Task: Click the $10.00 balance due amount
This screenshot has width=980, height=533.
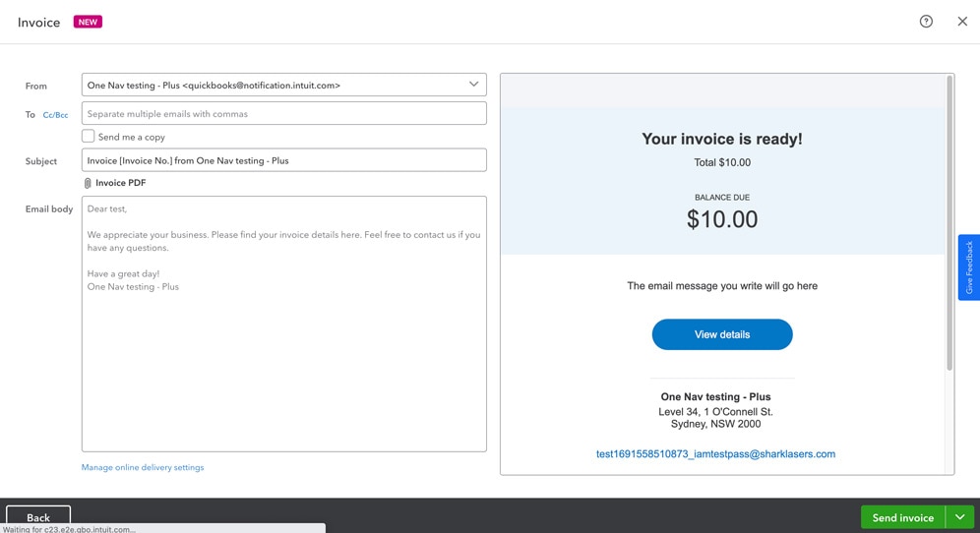Action: point(722,219)
